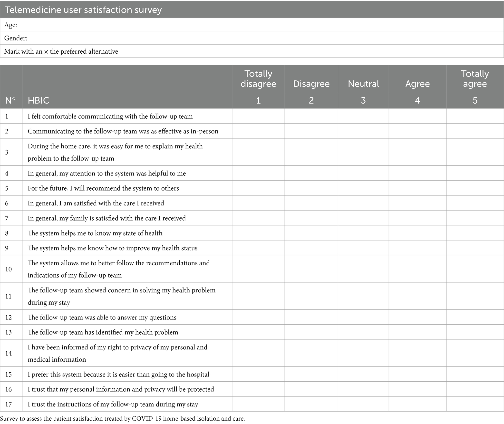The image size is (504, 424).
Task: Click the 'Survey to assess the patient satisfaction' footnote
Action: 122,419
